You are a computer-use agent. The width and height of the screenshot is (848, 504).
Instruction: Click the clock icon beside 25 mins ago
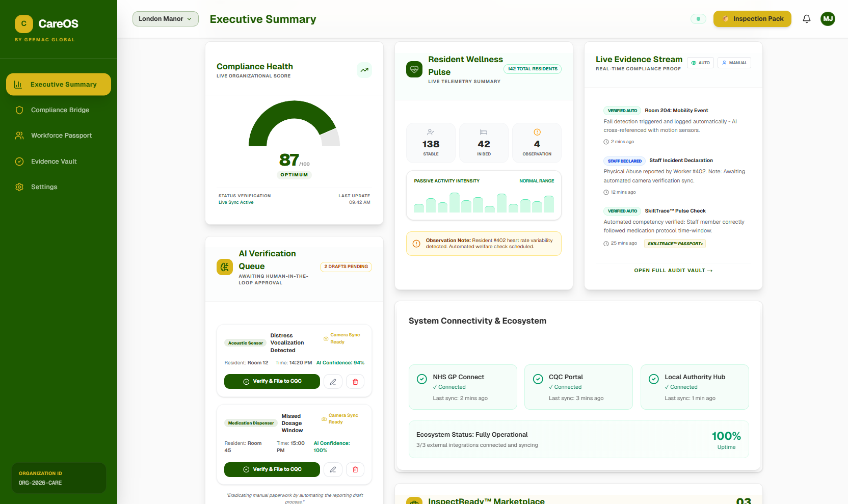(x=606, y=244)
